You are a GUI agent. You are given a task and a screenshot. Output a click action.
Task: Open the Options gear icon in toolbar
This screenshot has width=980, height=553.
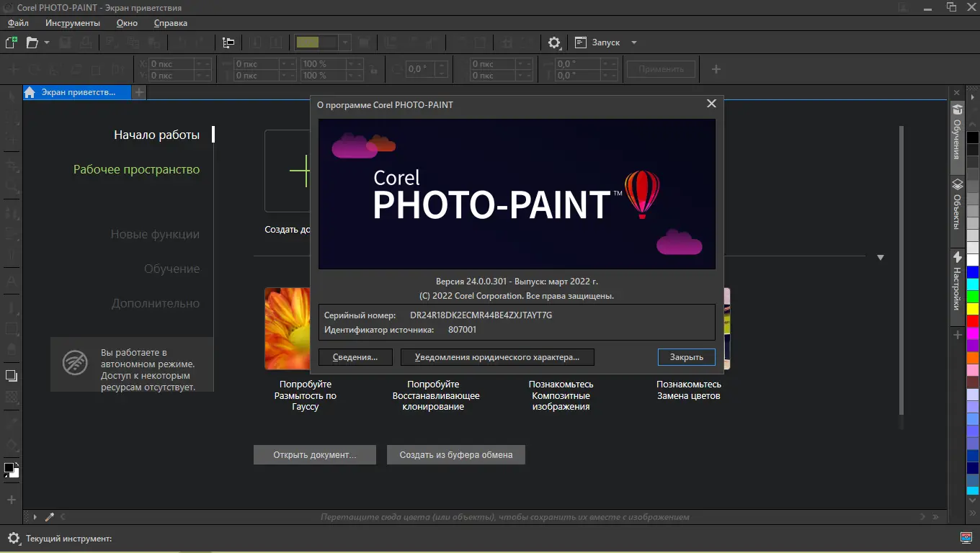554,42
